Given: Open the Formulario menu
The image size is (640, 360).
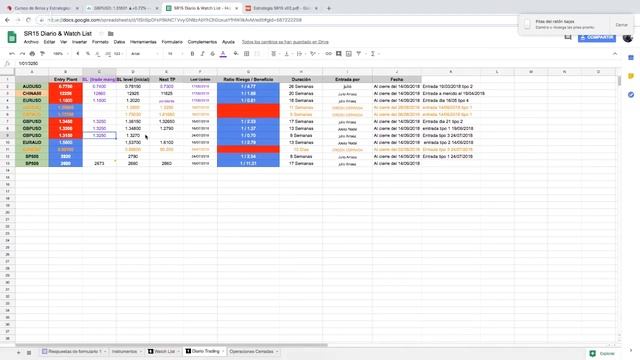Looking at the screenshot, I should click(172, 42).
